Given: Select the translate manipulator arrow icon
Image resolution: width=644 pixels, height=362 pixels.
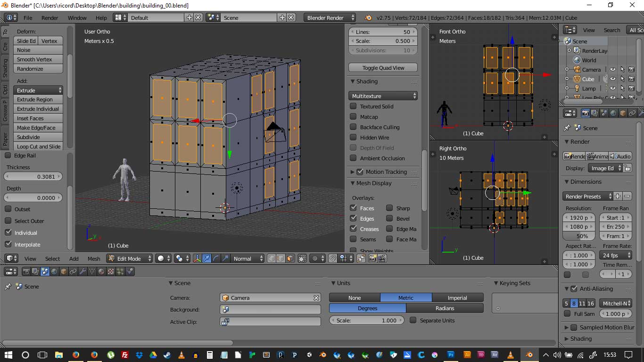Looking at the screenshot, I should coord(206,258).
